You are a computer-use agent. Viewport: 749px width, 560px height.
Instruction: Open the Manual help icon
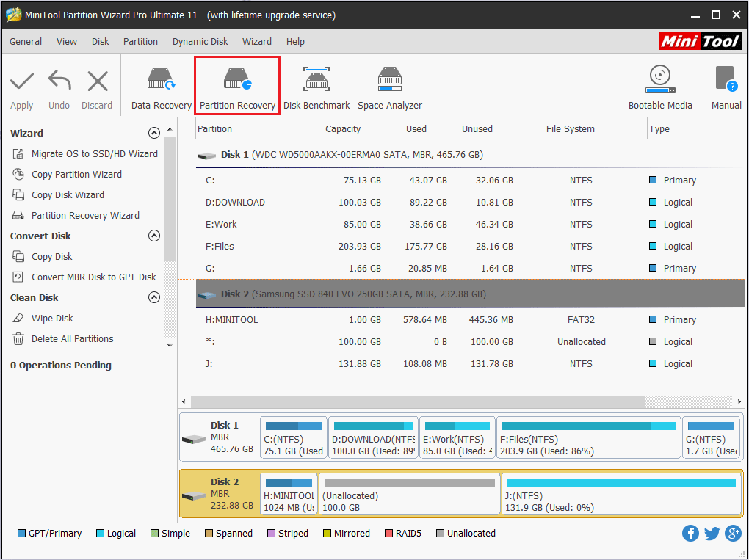[x=726, y=79]
